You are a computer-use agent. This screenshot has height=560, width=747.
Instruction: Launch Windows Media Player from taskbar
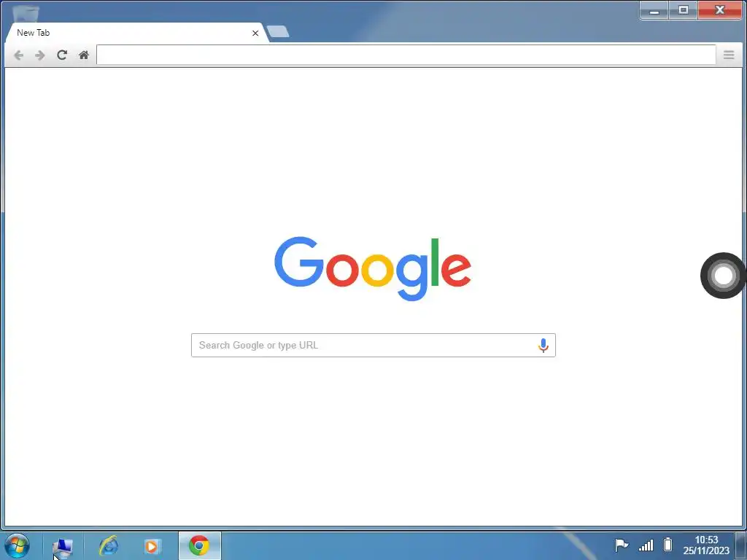click(152, 546)
